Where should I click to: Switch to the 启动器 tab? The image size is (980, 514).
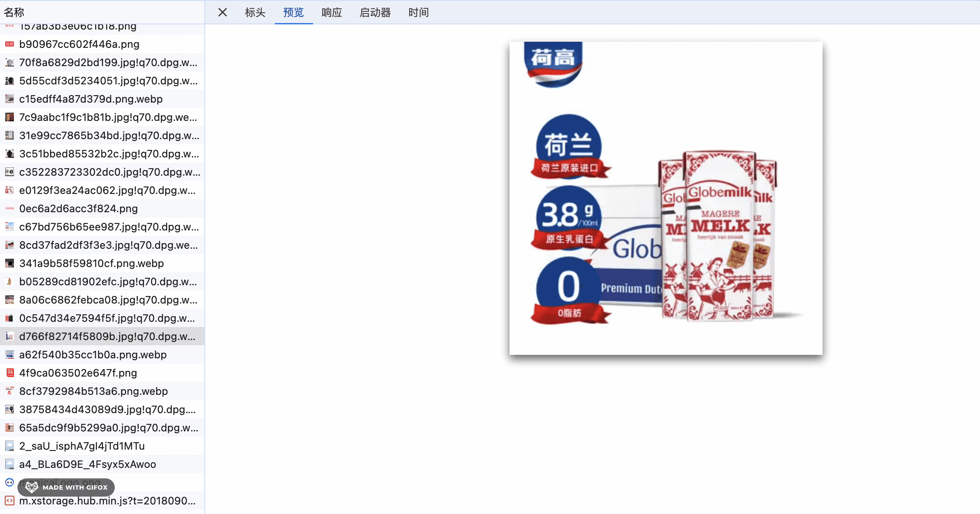click(375, 12)
